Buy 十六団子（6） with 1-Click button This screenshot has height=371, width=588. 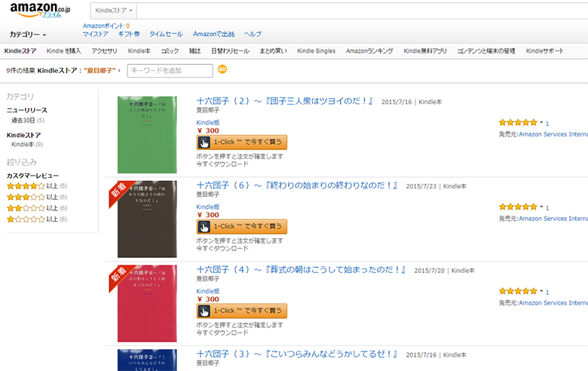click(242, 226)
